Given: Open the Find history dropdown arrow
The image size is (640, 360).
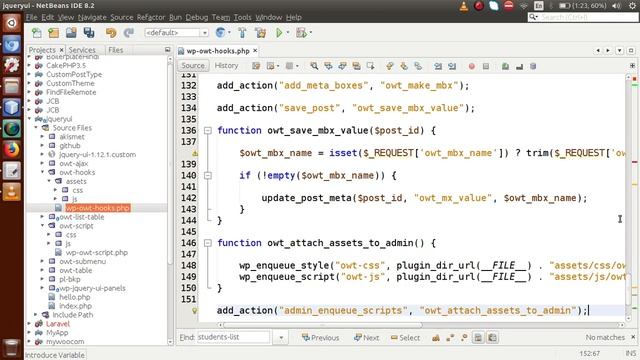Looking at the screenshot, I should coord(281,338).
